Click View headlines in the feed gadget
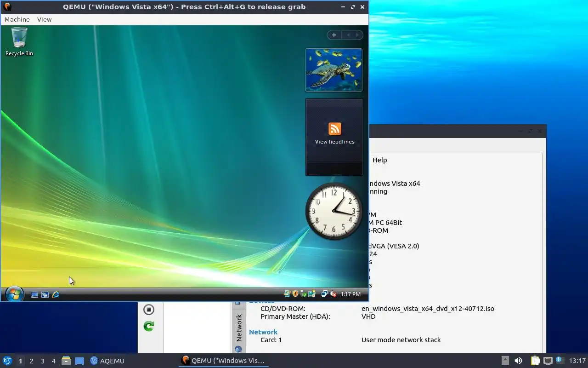The height and width of the screenshot is (368, 588). click(334, 142)
